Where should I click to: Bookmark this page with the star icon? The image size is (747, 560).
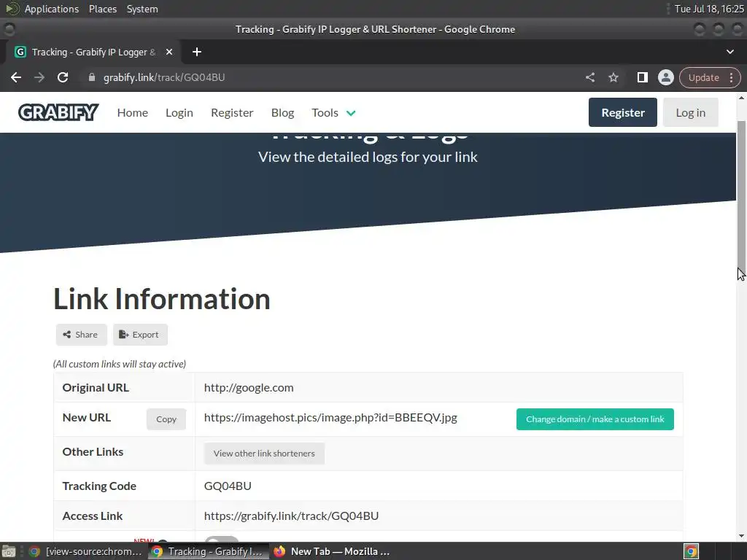pos(613,77)
